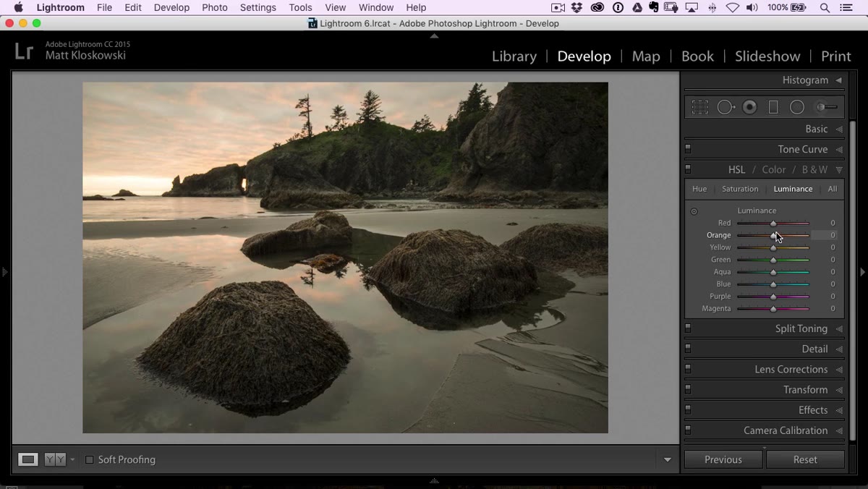The image size is (868, 489).
Task: Collapse the Histogram panel
Action: pyautogui.click(x=839, y=80)
